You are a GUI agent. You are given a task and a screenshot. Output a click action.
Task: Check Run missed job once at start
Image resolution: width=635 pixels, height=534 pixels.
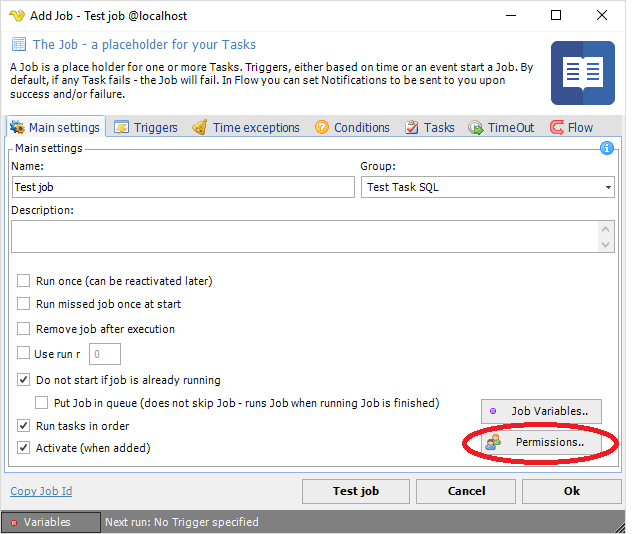24,304
